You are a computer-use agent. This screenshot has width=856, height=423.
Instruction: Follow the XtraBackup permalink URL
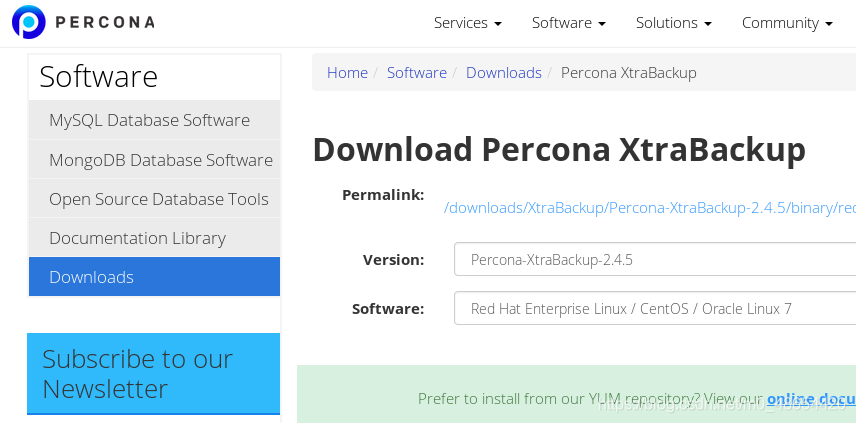pos(650,208)
